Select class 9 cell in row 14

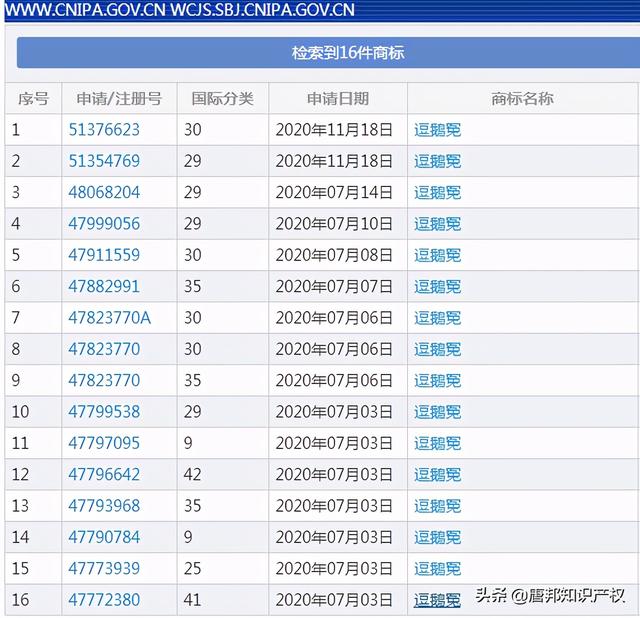point(223,537)
